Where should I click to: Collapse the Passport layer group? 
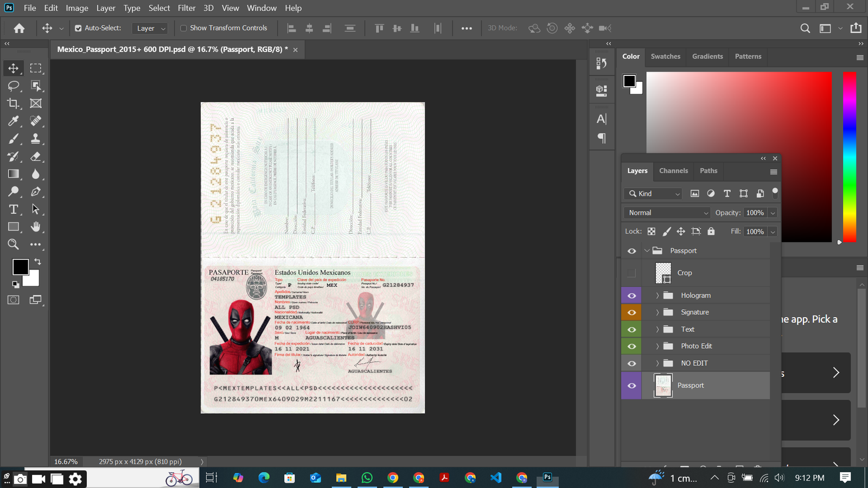(x=647, y=251)
